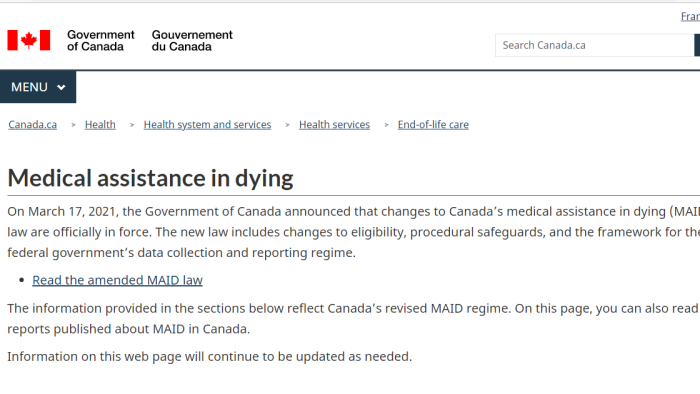This screenshot has width=700, height=394.
Task: Switch language via the Français link
Action: [x=690, y=17]
